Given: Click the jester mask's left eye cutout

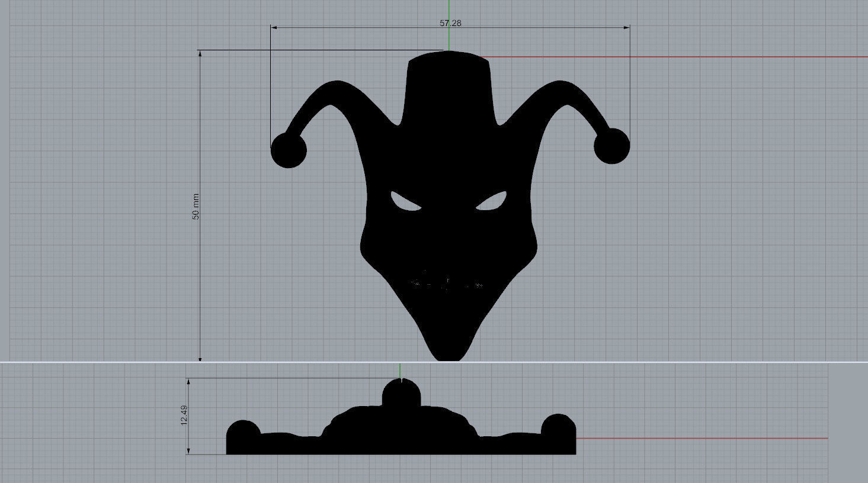Looking at the screenshot, I should coord(405,201).
